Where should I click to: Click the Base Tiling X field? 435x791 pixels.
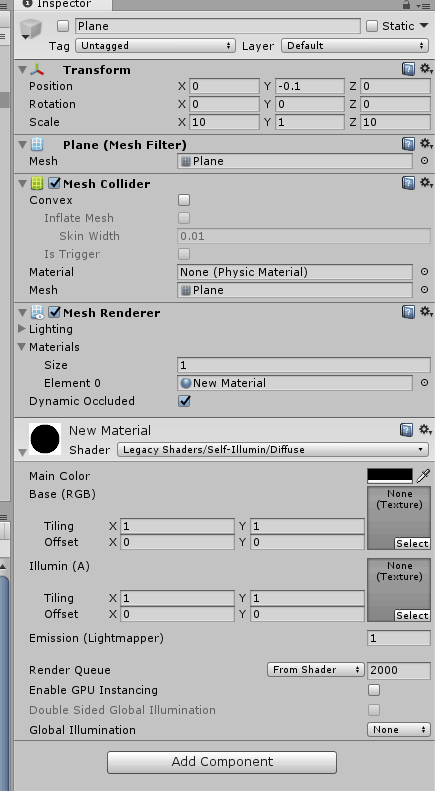pyautogui.click(x=177, y=526)
